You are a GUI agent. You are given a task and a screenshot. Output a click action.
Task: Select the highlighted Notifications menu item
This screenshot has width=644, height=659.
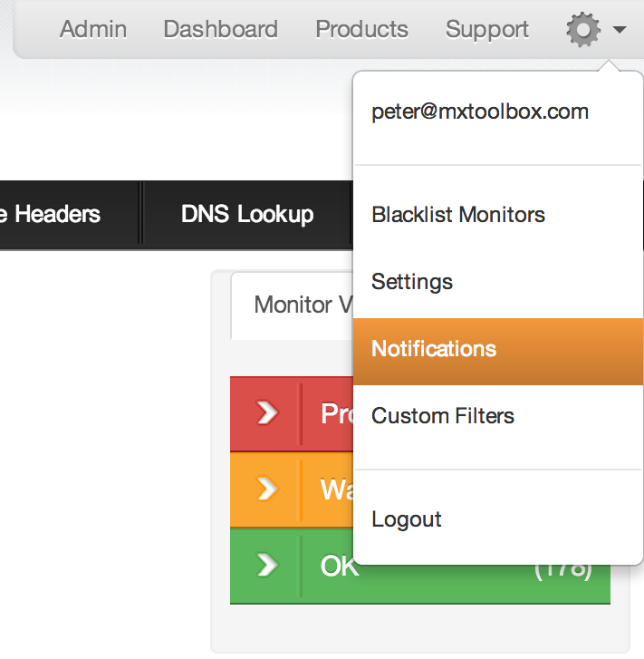(x=434, y=349)
